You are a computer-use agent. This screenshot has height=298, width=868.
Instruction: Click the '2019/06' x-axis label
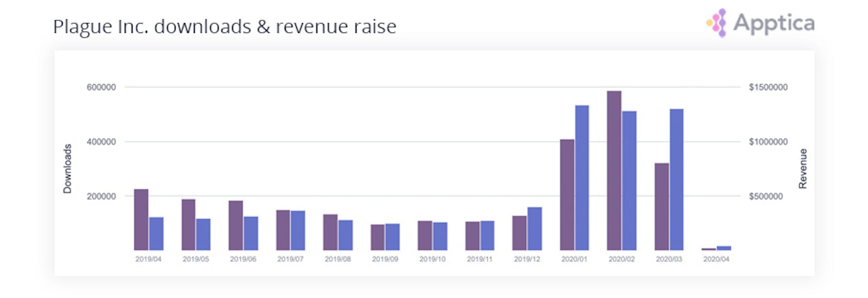pos(243,259)
